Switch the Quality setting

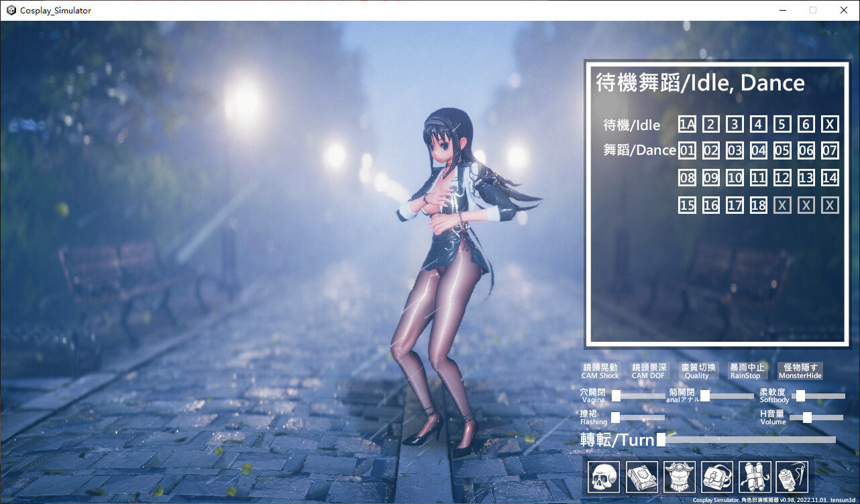point(698,371)
